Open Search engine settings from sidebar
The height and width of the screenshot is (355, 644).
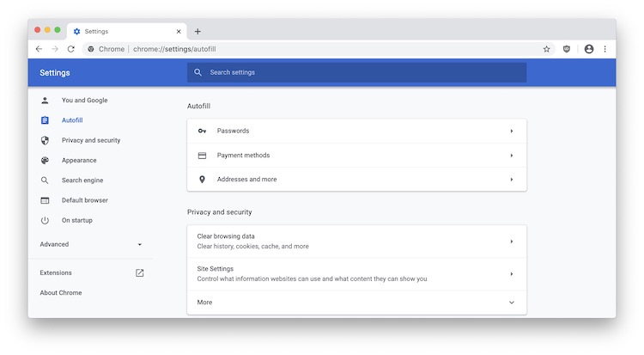[82, 181]
